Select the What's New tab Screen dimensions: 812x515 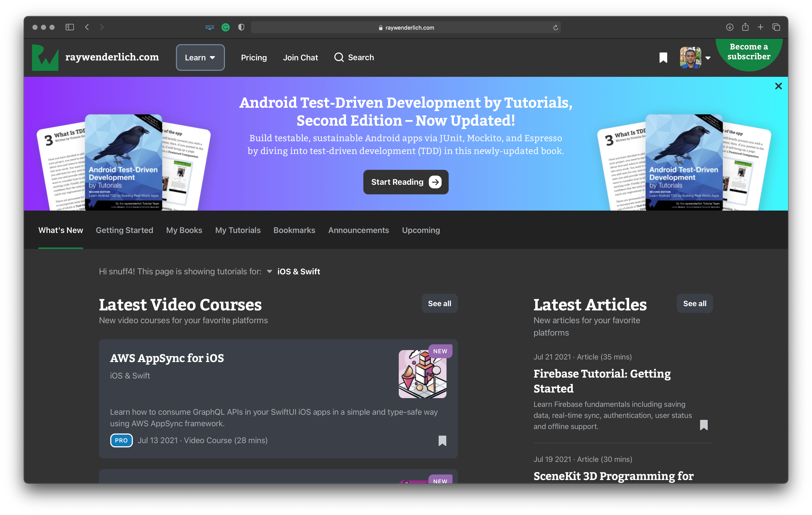61,230
